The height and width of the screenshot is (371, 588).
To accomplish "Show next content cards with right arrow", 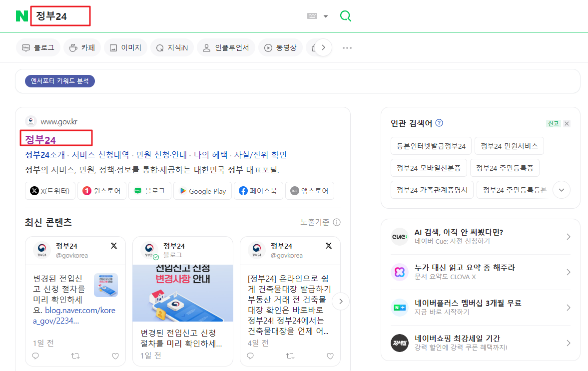I will (x=341, y=301).
